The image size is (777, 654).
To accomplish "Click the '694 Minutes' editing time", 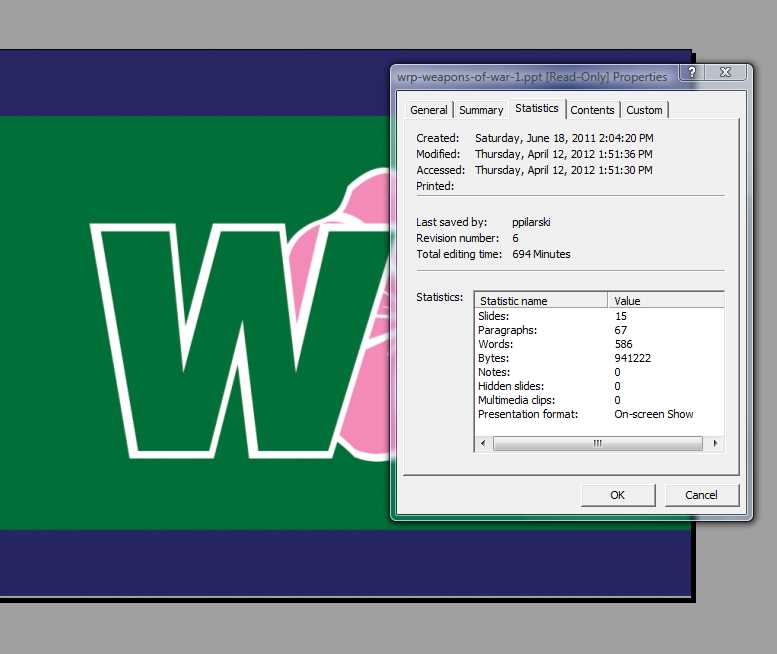I will (x=541, y=254).
